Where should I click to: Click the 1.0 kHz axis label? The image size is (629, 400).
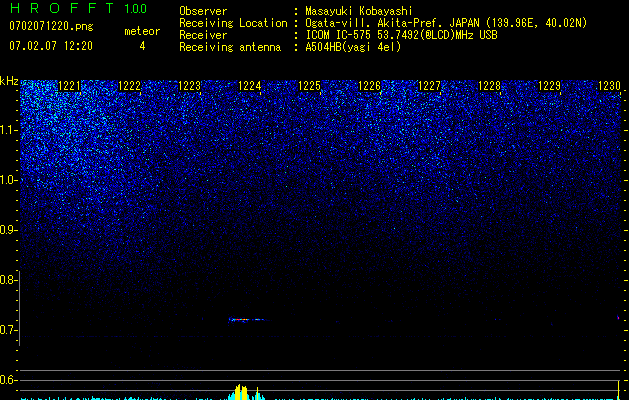tap(8, 180)
